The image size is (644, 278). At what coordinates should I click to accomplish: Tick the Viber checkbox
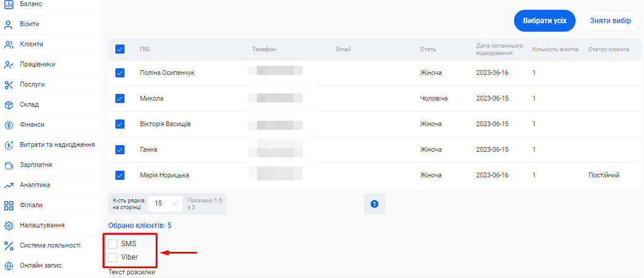click(113, 257)
